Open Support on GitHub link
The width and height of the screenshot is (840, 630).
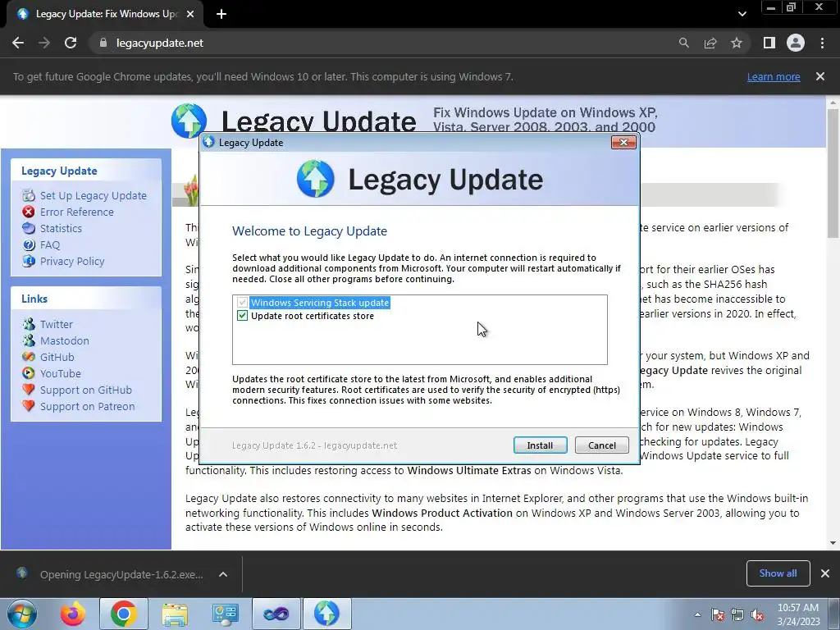(x=85, y=390)
